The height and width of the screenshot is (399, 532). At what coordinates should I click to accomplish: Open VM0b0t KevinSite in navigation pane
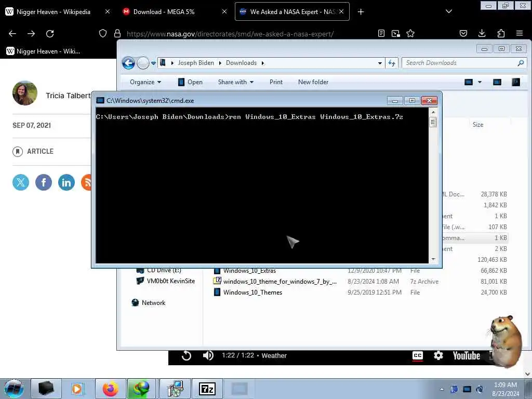point(170,281)
